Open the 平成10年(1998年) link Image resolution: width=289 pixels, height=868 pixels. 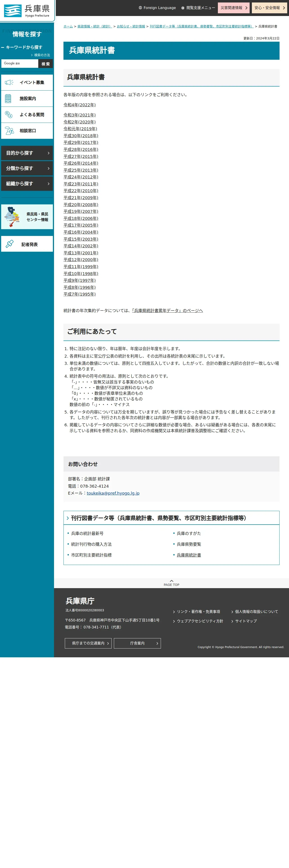(81, 274)
